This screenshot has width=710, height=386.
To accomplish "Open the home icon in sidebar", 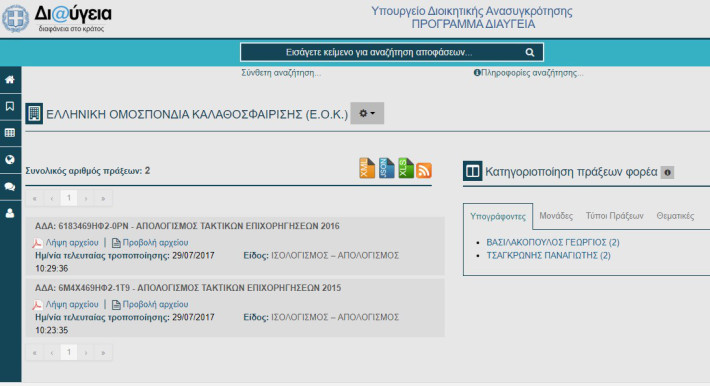I will click(10, 80).
